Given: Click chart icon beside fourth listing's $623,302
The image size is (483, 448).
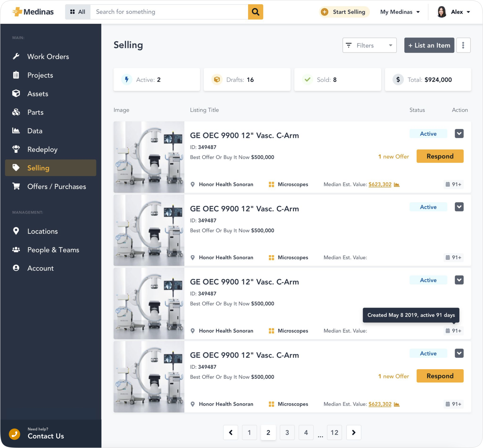Looking at the screenshot, I should [397, 404].
